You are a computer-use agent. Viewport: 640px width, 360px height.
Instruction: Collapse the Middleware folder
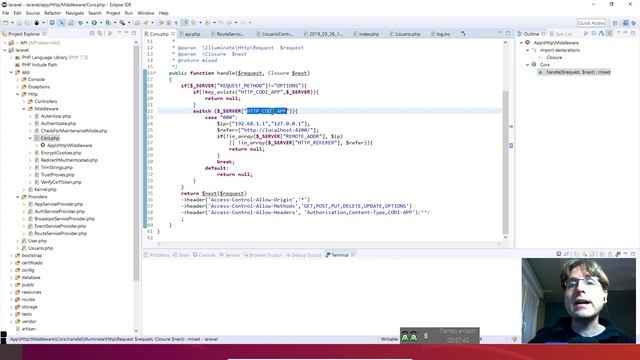coord(24,109)
